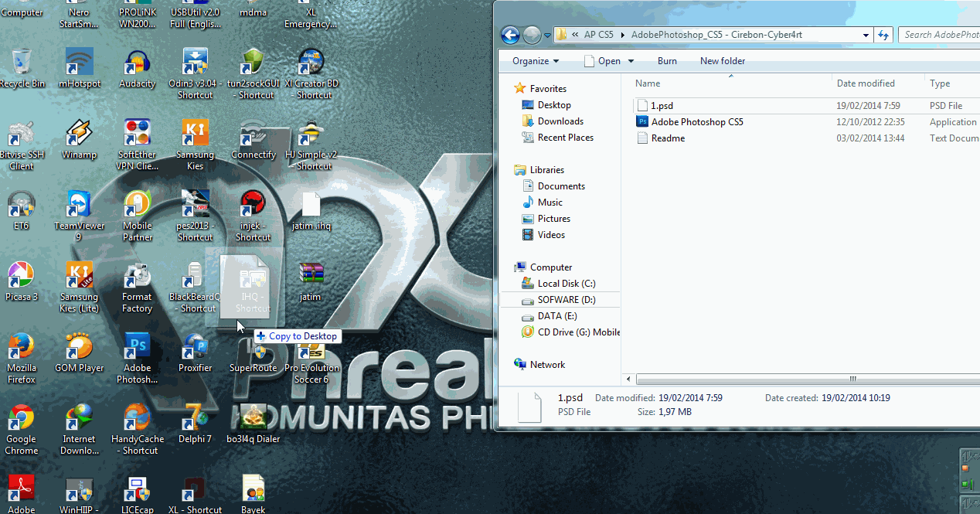Open the Recycle Bin desktop icon

pos(22,69)
